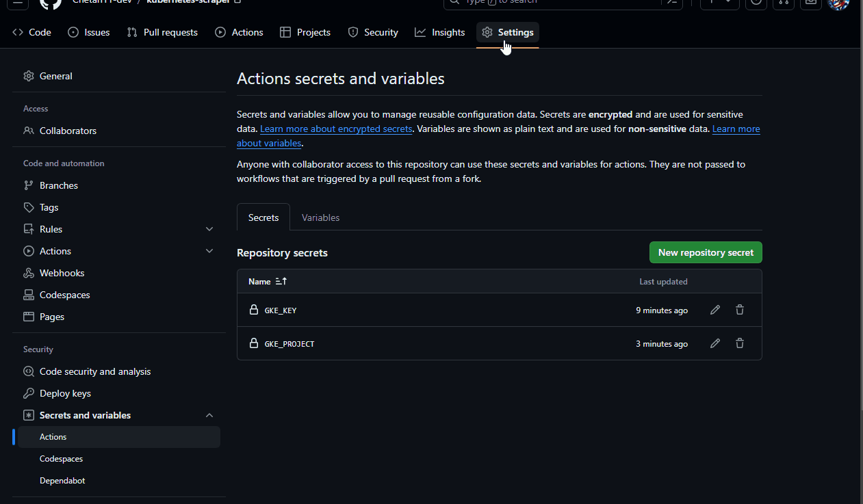Click the Pages icon in sidebar

coord(29,317)
